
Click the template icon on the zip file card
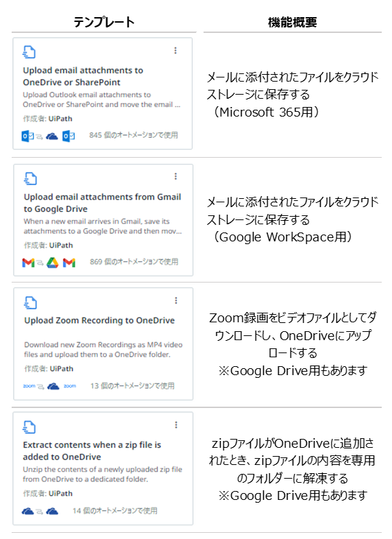(29, 427)
